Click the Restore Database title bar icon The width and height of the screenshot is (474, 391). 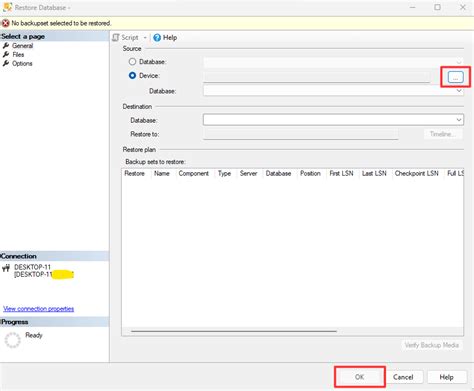pyautogui.click(x=7, y=7)
